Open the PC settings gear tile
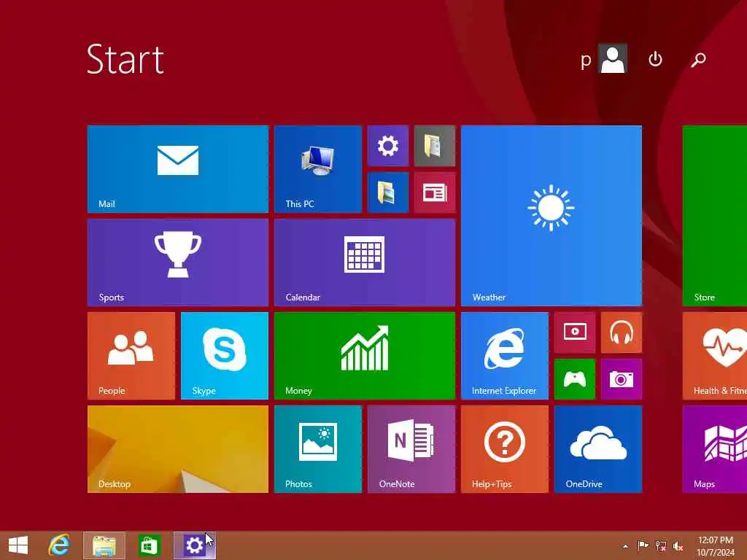Image resolution: width=747 pixels, height=560 pixels. pos(388,146)
